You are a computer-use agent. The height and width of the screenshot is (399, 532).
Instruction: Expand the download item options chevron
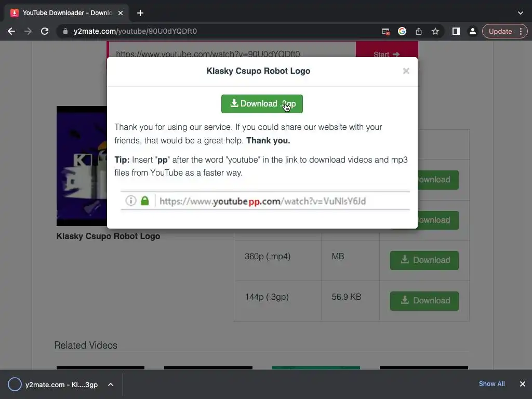(111, 384)
